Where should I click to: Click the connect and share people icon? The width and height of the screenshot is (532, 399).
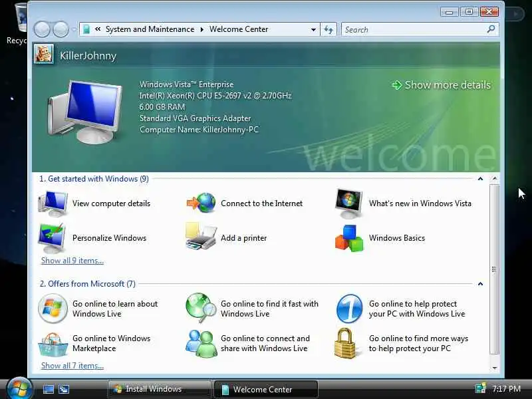201,343
